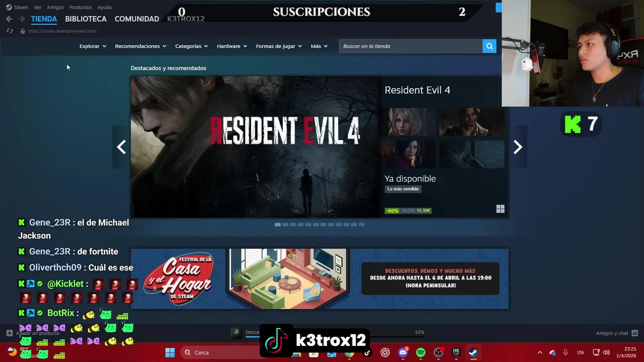
Task: Show previous featured game with the left arrow
Action: point(121,147)
